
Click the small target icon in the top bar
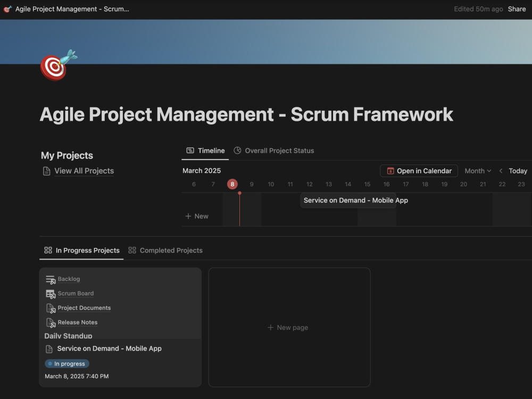7,9
